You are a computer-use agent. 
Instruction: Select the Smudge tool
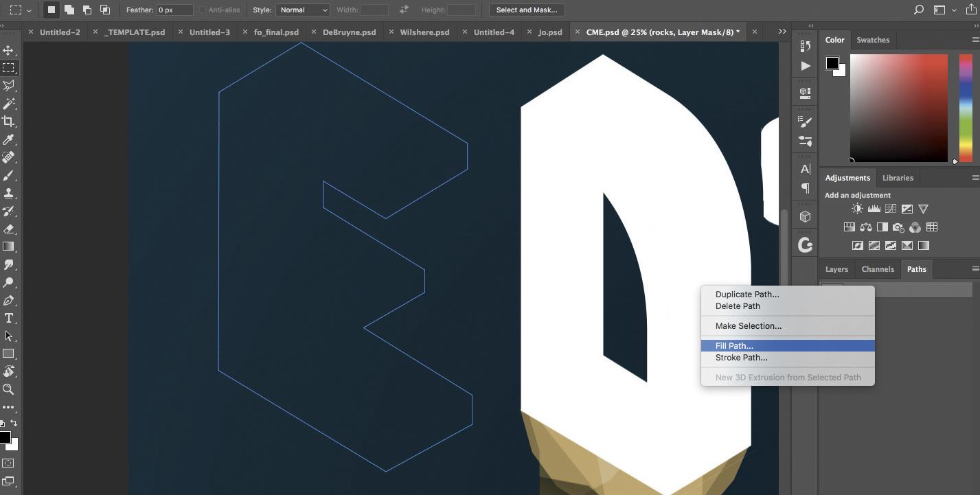tap(9, 264)
